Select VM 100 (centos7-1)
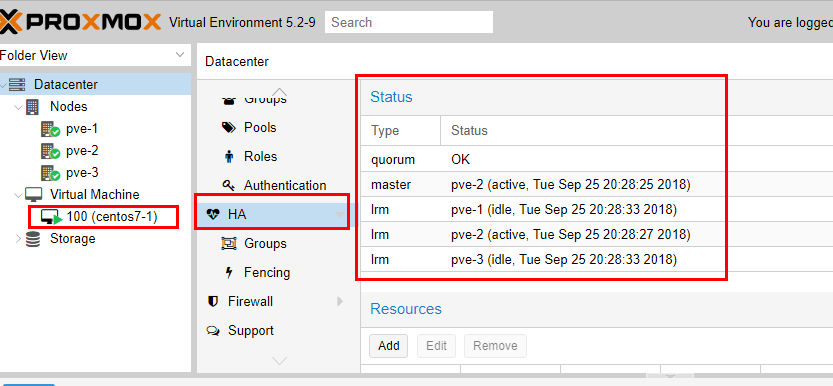This screenshot has height=386, width=833. 112,217
